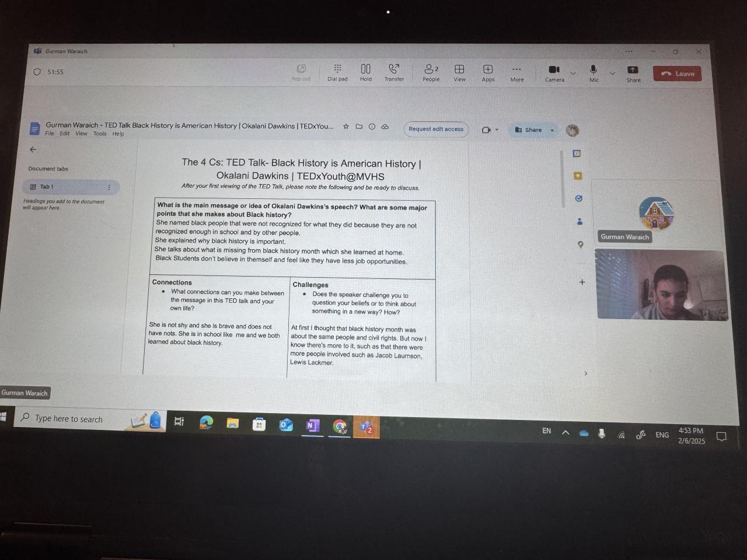Open the Teams title bar ellipsis menu

629,51
